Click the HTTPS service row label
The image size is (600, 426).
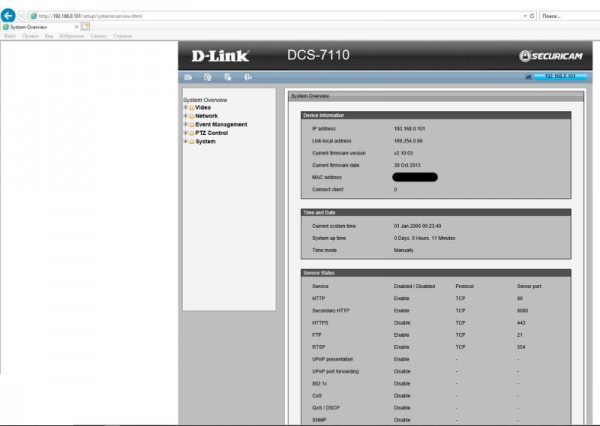click(320, 323)
